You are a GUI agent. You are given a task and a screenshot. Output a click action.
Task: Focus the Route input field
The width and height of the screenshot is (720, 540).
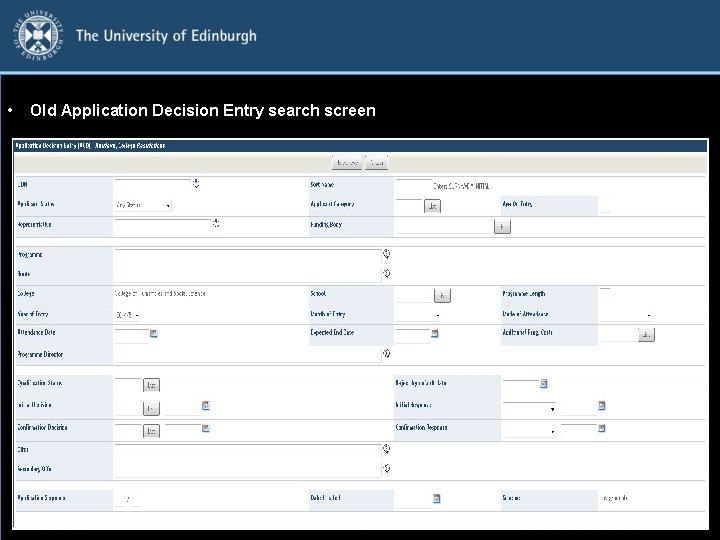248,275
